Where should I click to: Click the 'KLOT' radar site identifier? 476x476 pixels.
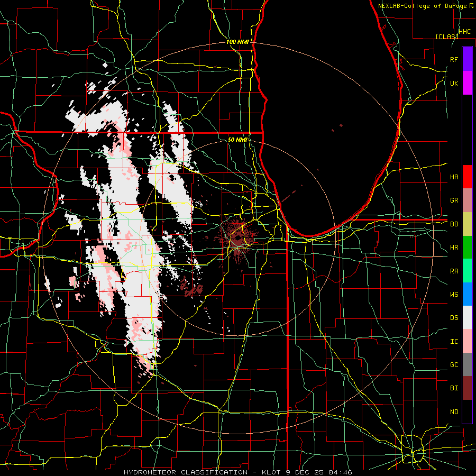pyautogui.click(x=272, y=472)
